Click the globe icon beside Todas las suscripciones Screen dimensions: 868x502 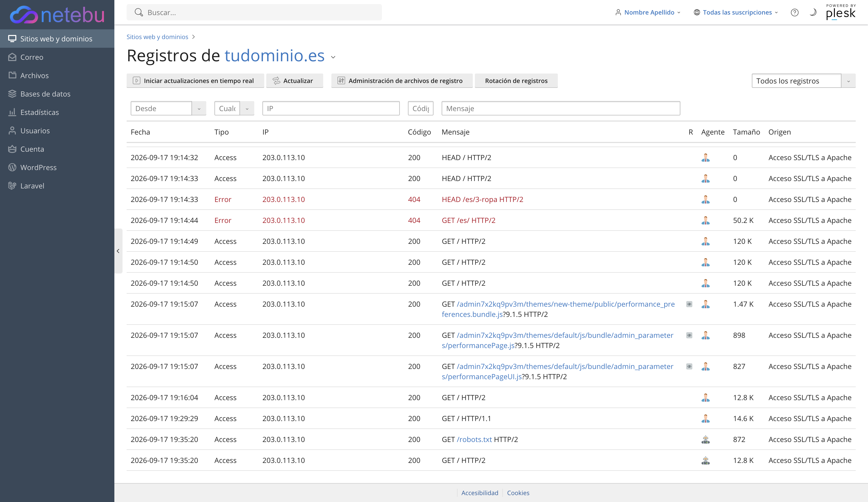click(x=697, y=13)
